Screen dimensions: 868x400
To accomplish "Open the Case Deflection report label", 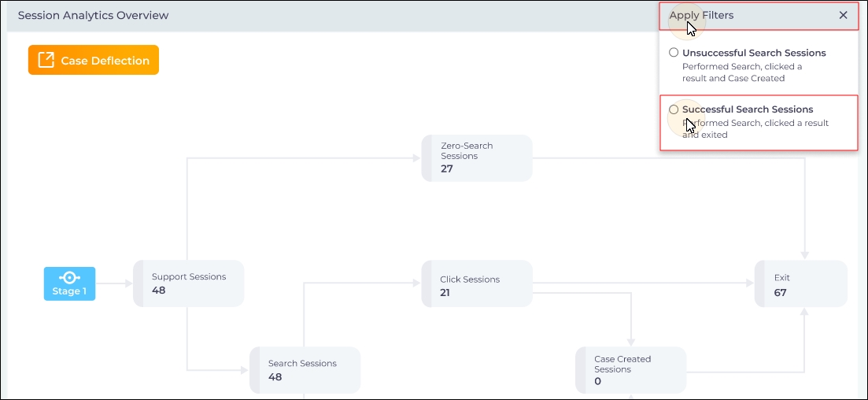I will coord(105,61).
